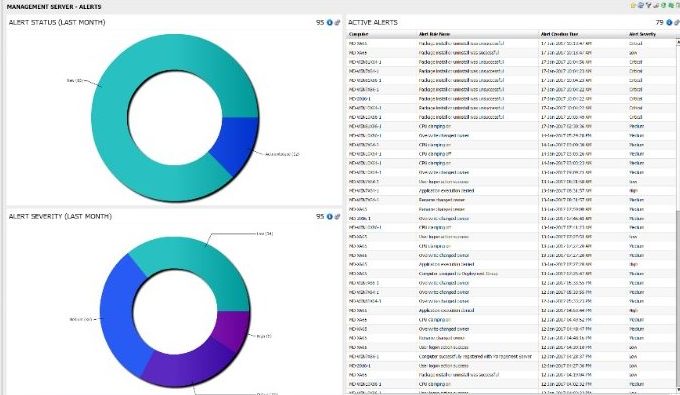
Task: Open info icon on Active Alerts panel
Action: [x=669, y=23]
